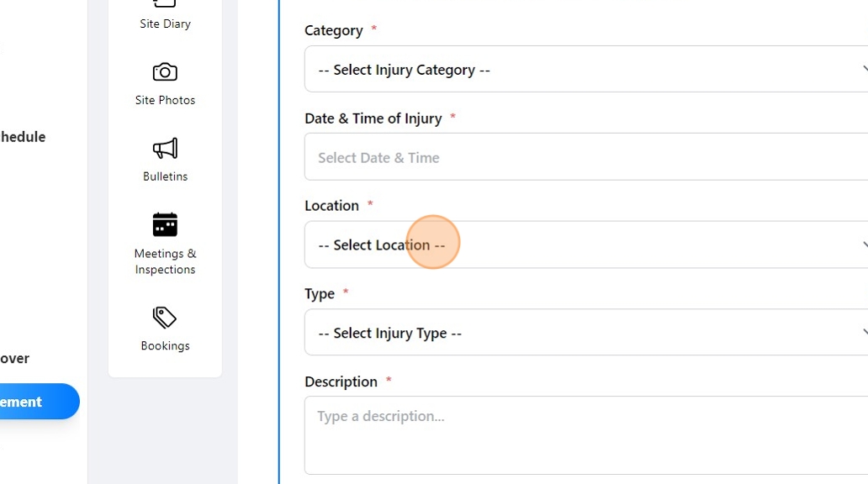Click the Date & Time of Injury field
This screenshot has width=868, height=484.
[586, 157]
